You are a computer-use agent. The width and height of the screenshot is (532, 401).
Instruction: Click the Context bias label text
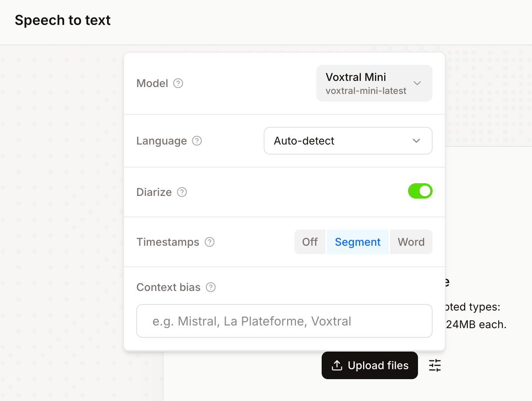(x=169, y=287)
